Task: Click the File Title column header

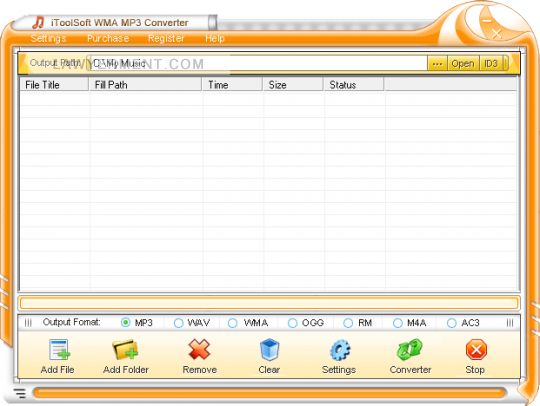Action: click(x=54, y=85)
